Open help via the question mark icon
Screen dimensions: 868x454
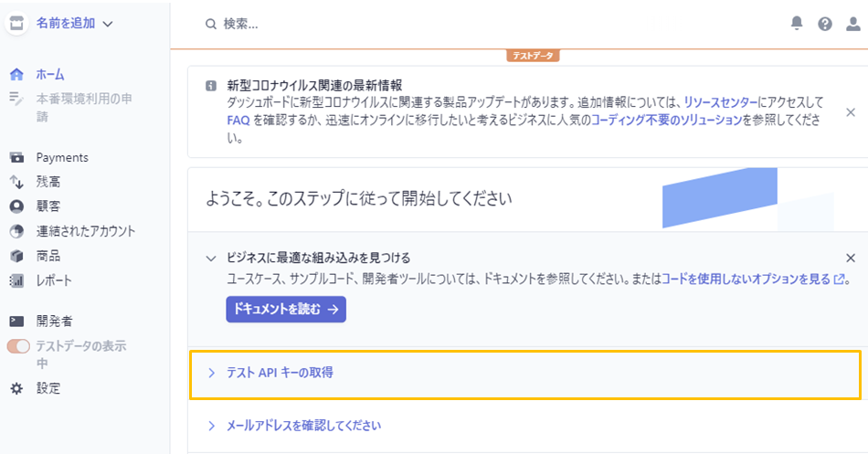(x=825, y=24)
